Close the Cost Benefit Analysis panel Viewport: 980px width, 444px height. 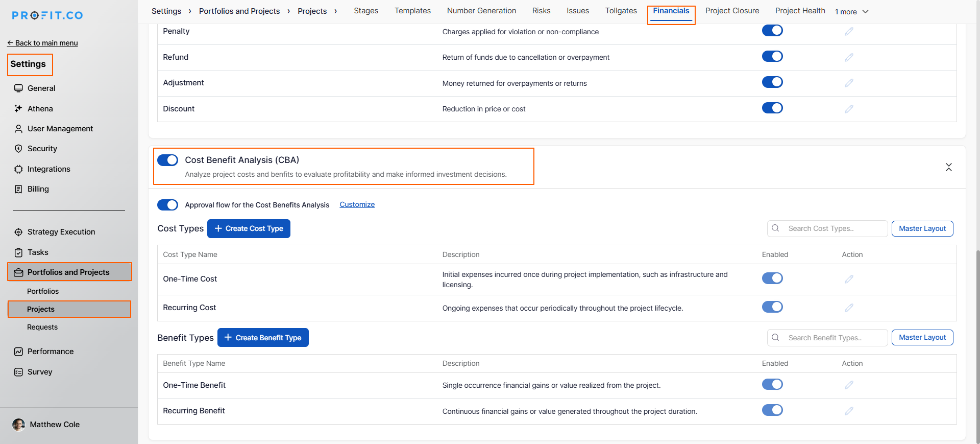click(x=948, y=167)
